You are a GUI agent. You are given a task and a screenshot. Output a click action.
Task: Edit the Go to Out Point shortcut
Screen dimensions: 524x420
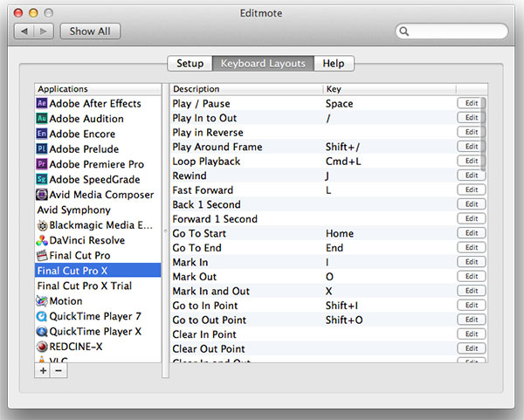coord(472,320)
